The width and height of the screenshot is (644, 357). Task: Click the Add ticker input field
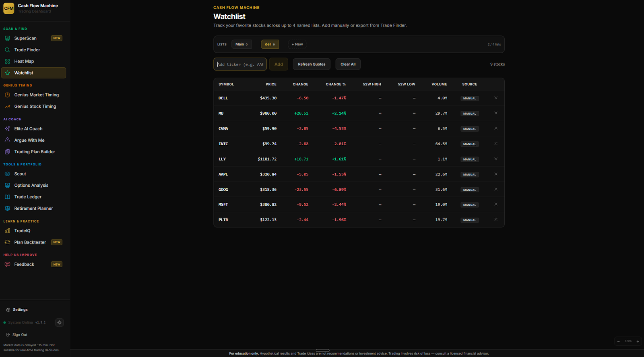point(240,64)
